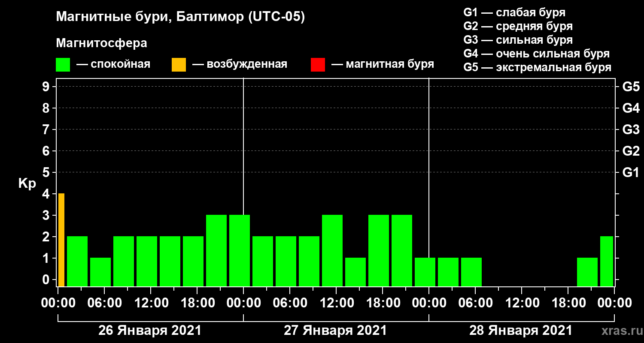Viewport: 644px width, 343px height.
Task: Click the Kp 3 bar spanning midnight into 27 Января
Action: pyautogui.click(x=240, y=250)
